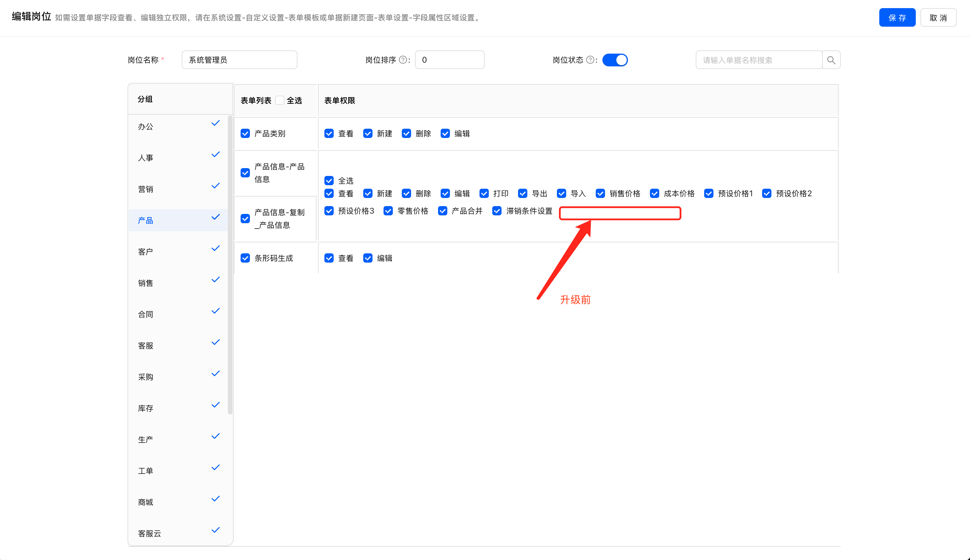Open the 商城 group
The image size is (970, 560).
[x=178, y=502]
